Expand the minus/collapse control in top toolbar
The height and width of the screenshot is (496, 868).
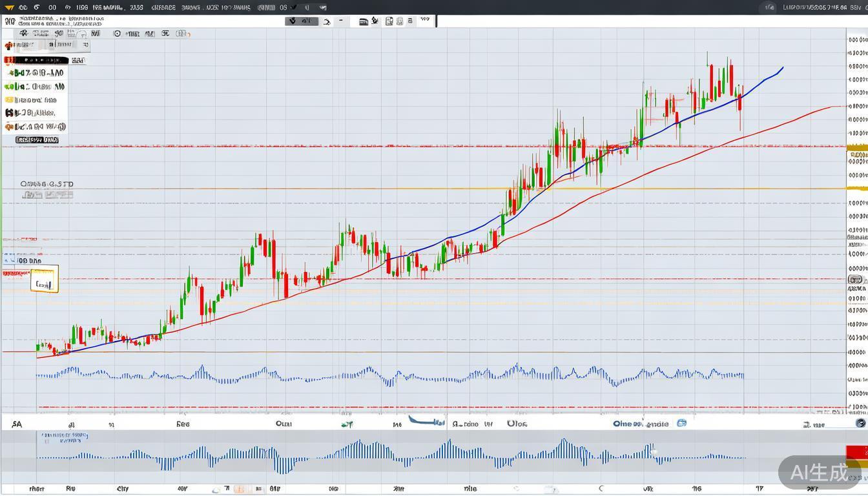click(341, 21)
